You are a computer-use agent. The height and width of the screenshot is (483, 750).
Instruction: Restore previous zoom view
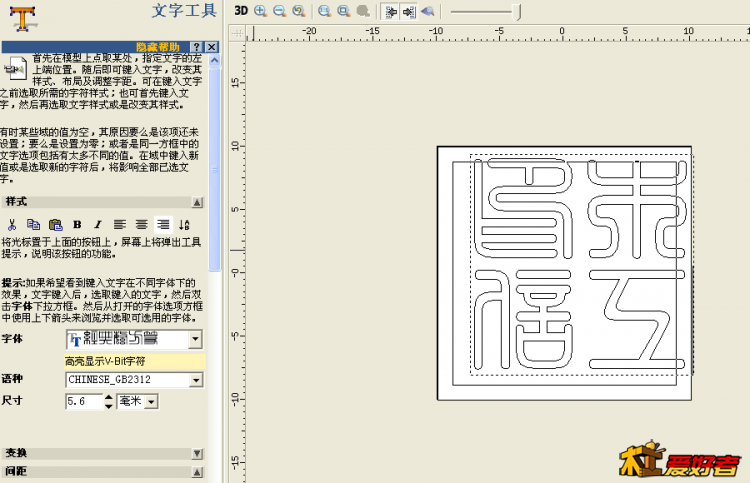click(x=299, y=11)
